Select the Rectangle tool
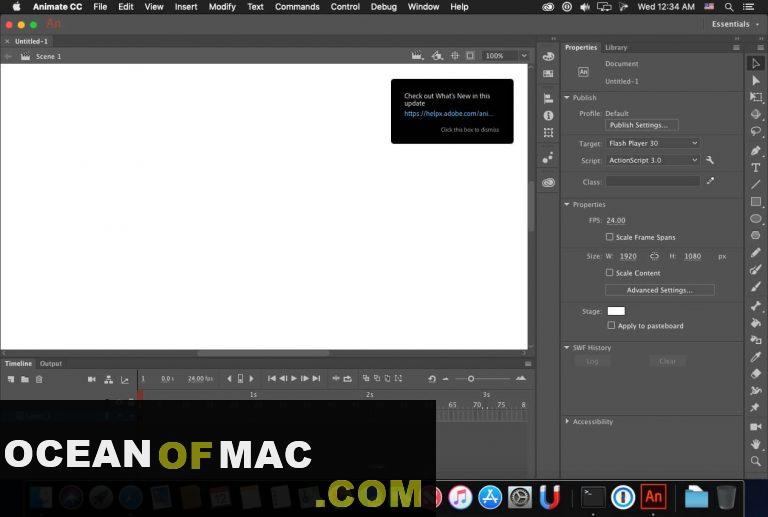The height and width of the screenshot is (517, 768). 756,202
